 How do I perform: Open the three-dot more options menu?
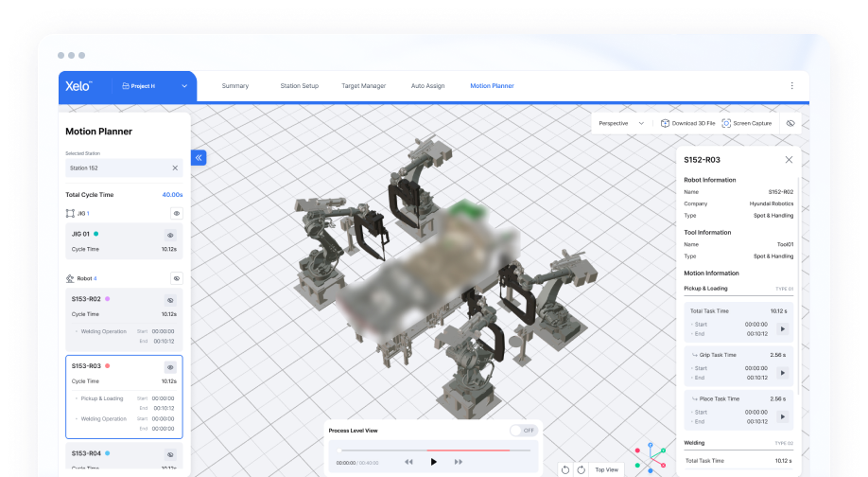791,86
